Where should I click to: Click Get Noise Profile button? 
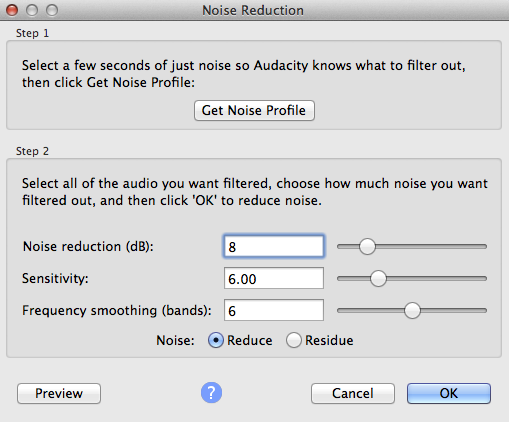pos(254,110)
